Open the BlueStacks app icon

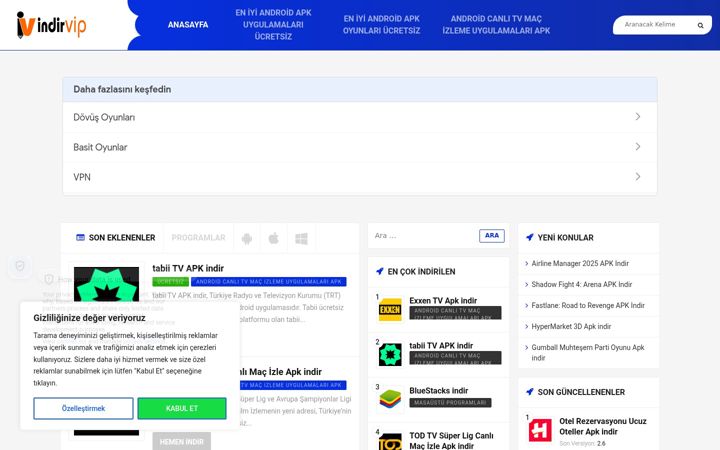[390, 399]
